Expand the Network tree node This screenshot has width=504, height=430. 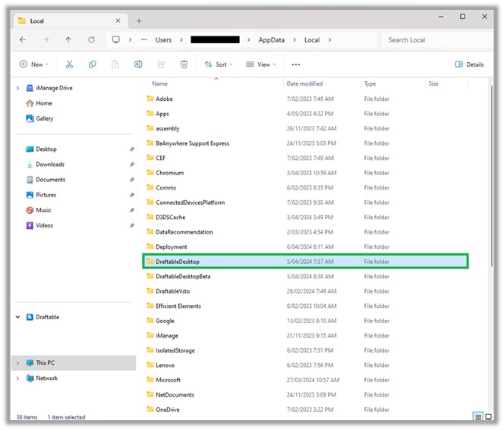(17, 378)
